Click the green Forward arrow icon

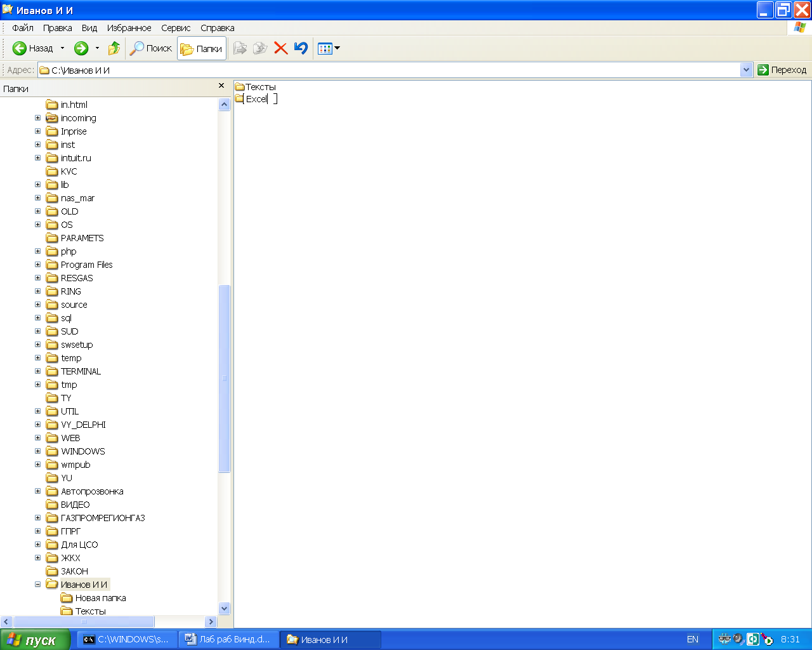(x=81, y=48)
